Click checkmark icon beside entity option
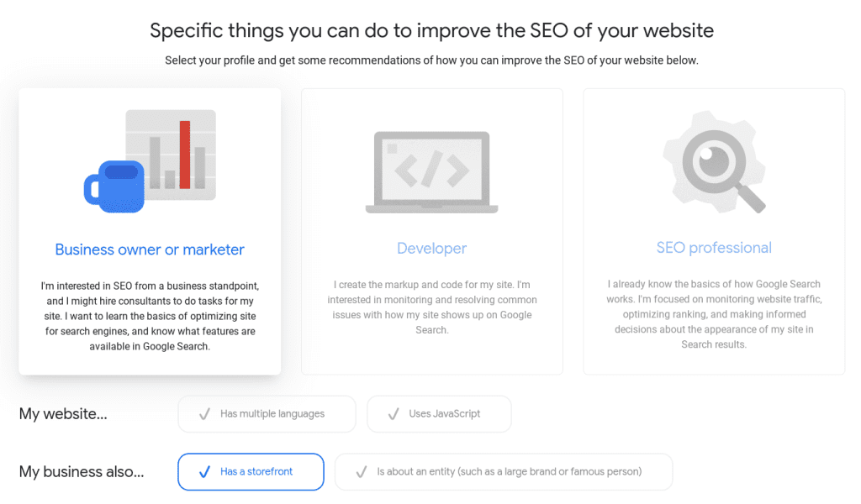This screenshot has width=861, height=504. [362, 471]
